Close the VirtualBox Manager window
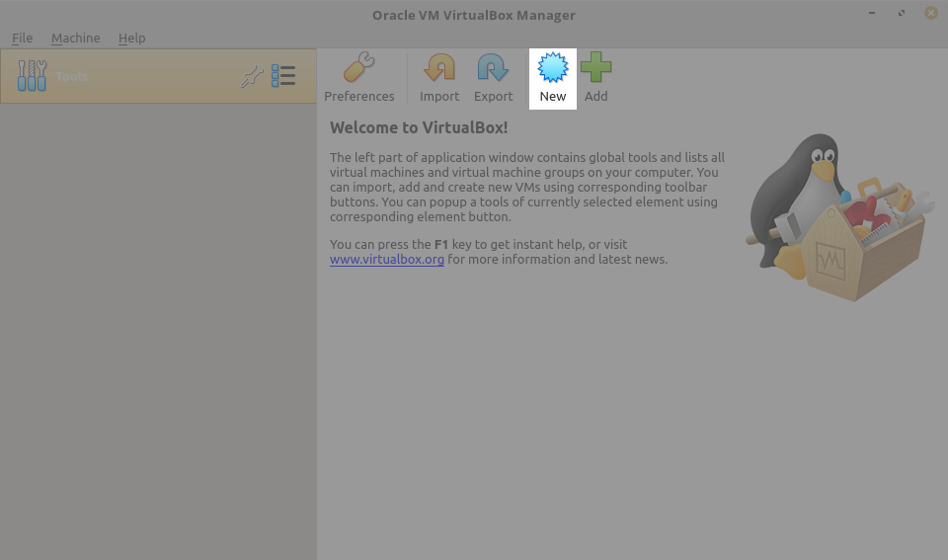This screenshot has height=560, width=948. pos(931,13)
